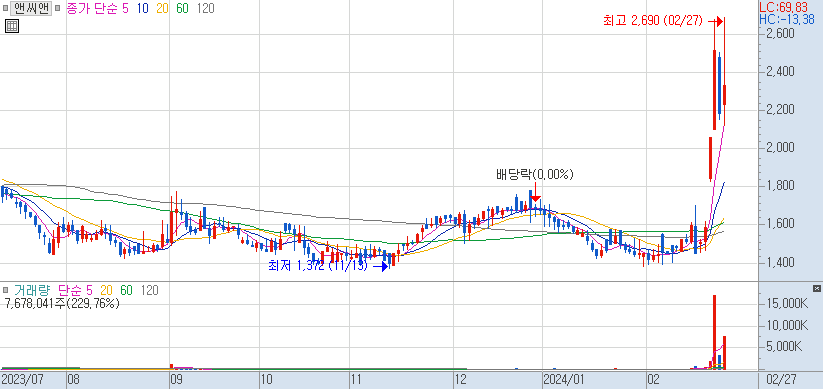The image size is (823, 389).
Task: Select the gray 120 price moving average
Action: tap(205, 9)
